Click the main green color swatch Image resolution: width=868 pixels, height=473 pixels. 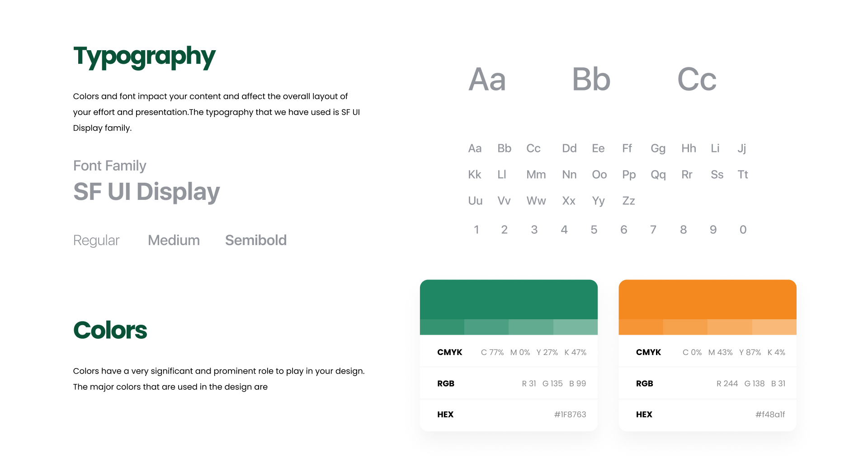pos(509,299)
